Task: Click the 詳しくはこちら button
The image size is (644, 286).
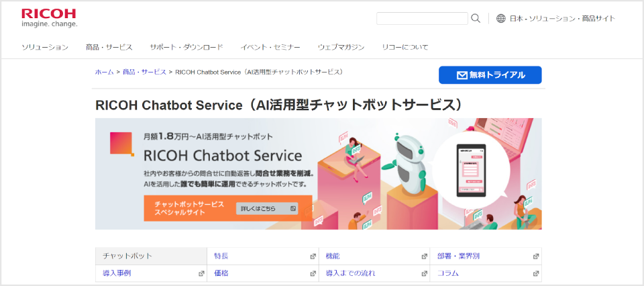Action: pos(268,208)
